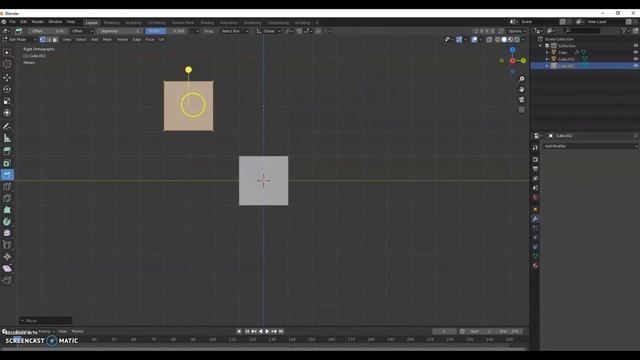Hide the Cube.002 object
This screenshot has height=360, width=640.
tap(636, 66)
